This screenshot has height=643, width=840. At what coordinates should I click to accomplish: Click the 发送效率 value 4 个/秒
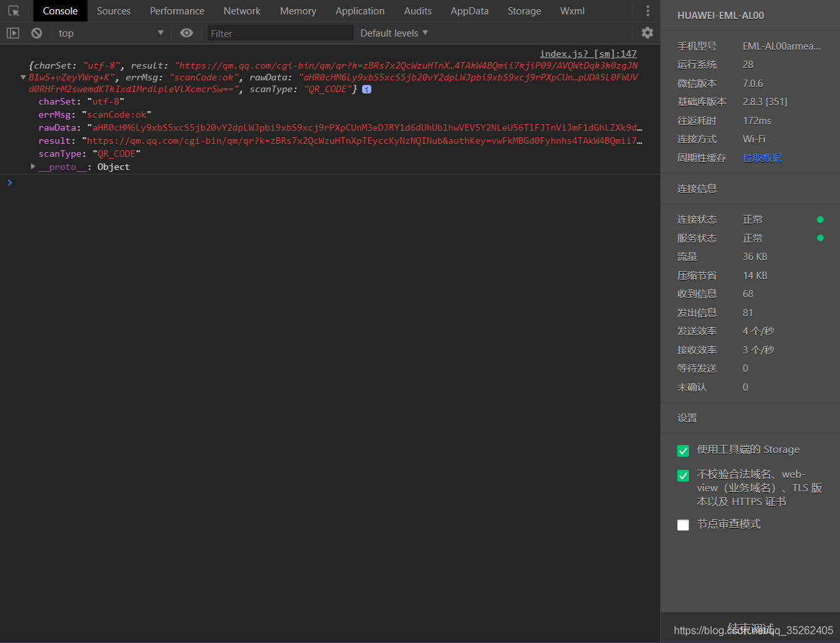758,331
